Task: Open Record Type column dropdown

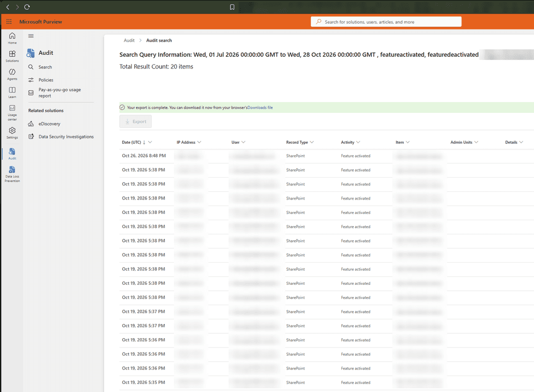Action: tap(312, 142)
